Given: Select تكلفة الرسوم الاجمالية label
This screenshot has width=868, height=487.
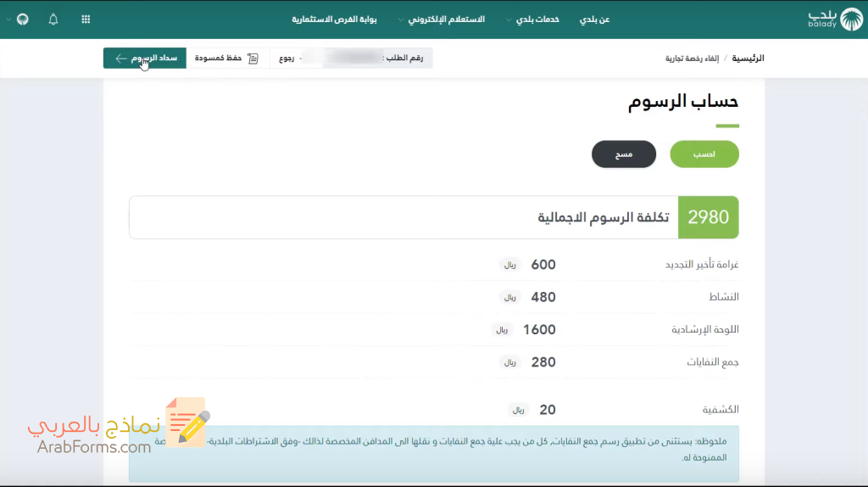Looking at the screenshot, I should coord(604,217).
